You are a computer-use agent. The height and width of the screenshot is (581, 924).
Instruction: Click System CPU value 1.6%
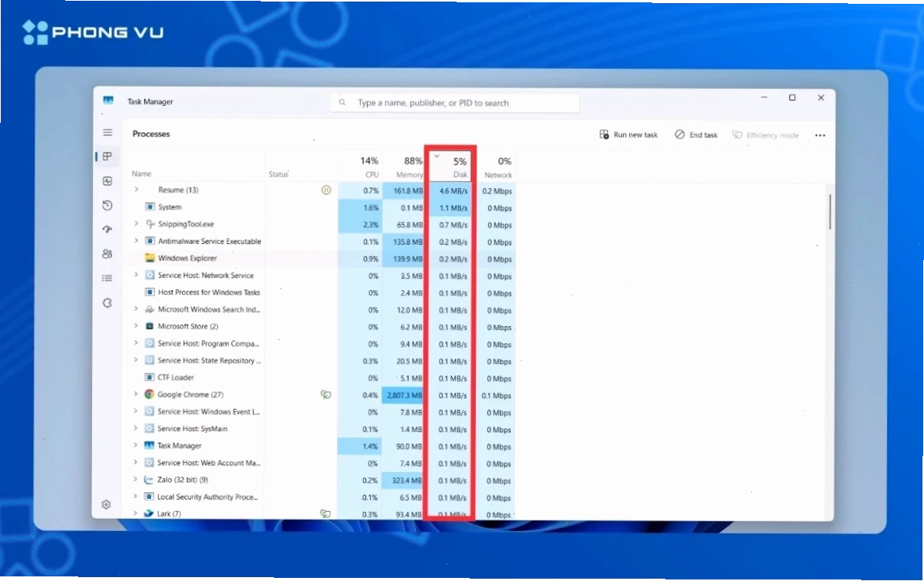[370, 207]
